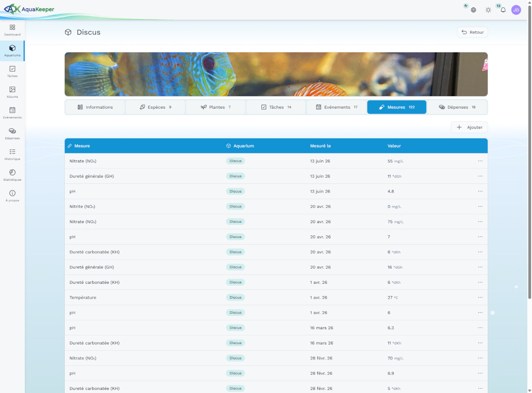This screenshot has height=393, width=532.
Task: Click the 6.9 pH value
Action: click(391, 373)
